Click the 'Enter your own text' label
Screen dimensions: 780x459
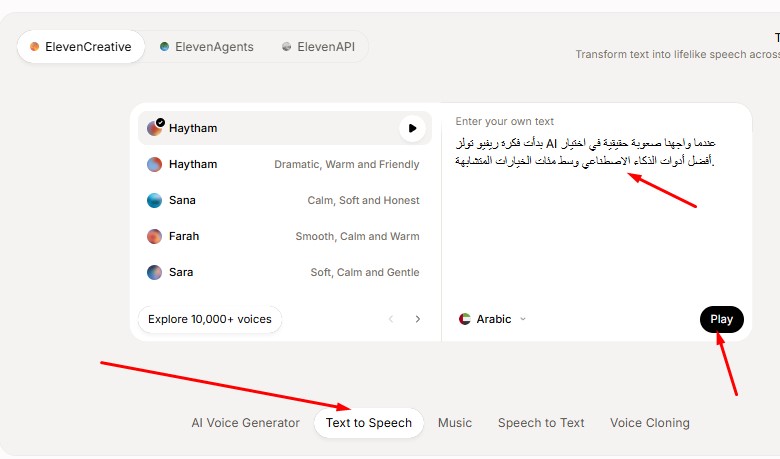click(504, 121)
